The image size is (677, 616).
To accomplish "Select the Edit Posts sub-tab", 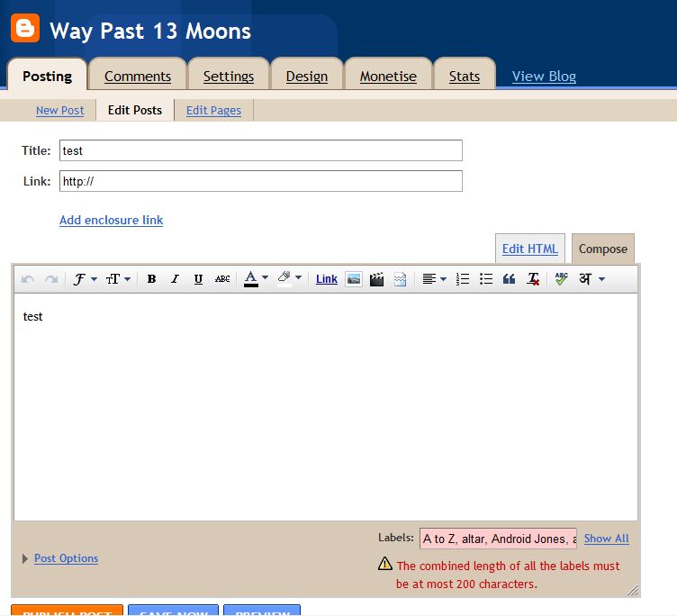I will click(135, 110).
